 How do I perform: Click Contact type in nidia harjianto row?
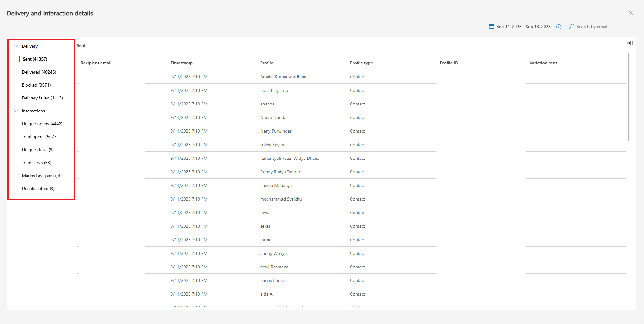coord(358,90)
